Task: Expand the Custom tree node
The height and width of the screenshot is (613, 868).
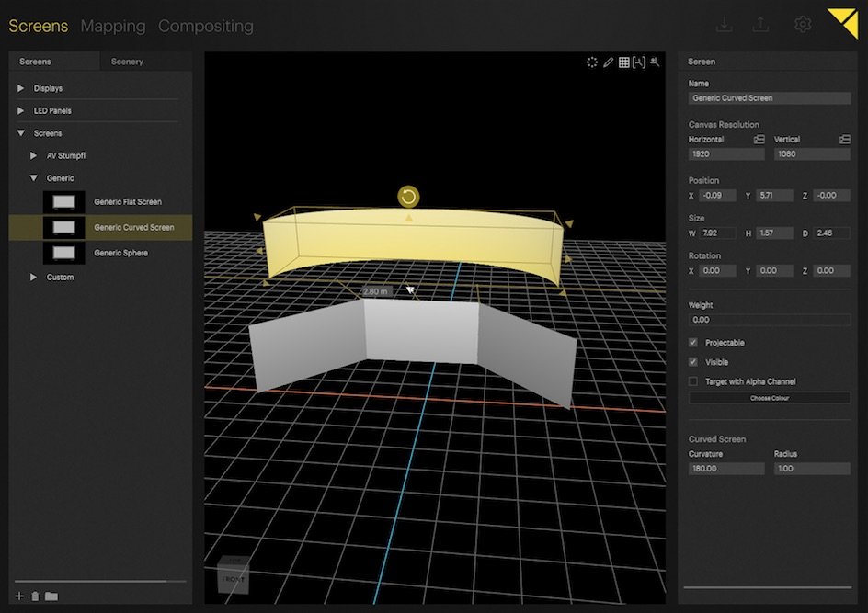Action: (x=33, y=278)
